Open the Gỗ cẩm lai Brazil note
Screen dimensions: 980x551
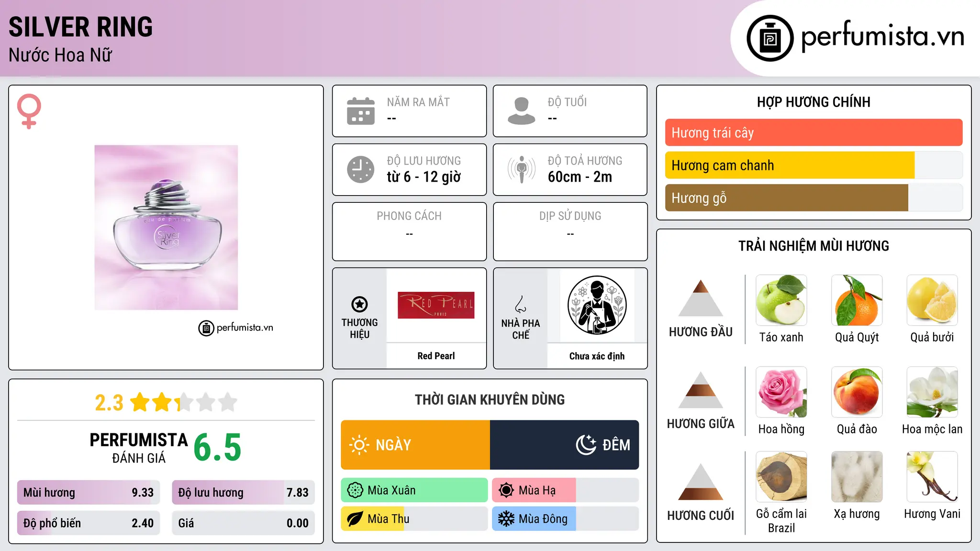click(781, 493)
